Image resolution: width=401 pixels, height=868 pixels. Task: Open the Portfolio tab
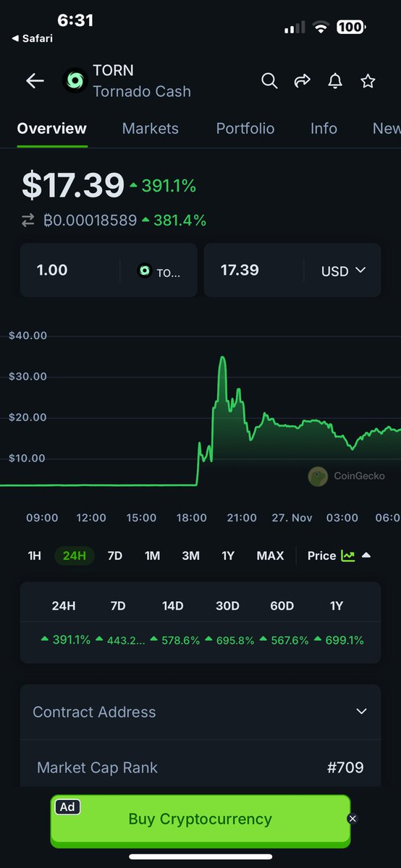pyautogui.click(x=245, y=129)
